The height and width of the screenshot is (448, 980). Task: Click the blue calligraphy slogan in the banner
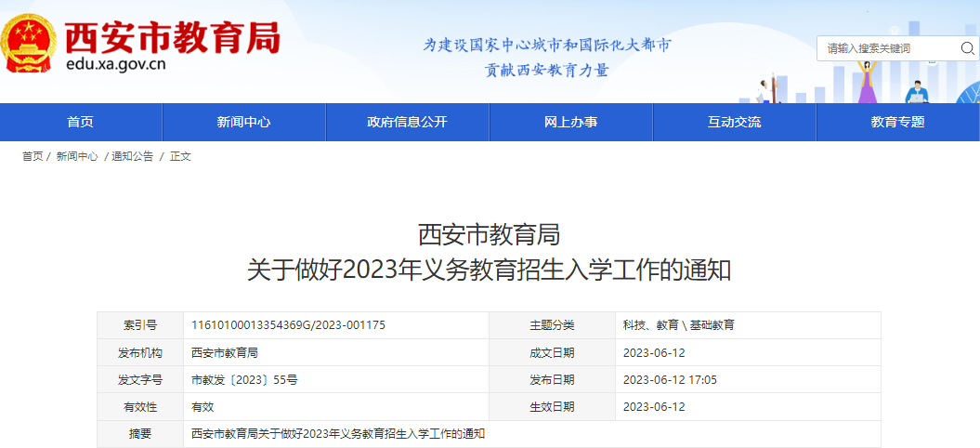click(x=547, y=57)
